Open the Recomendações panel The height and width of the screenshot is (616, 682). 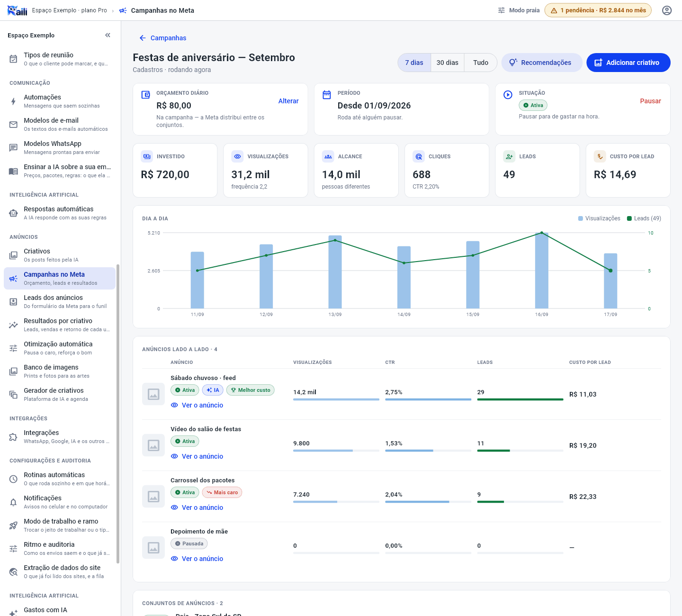point(542,63)
